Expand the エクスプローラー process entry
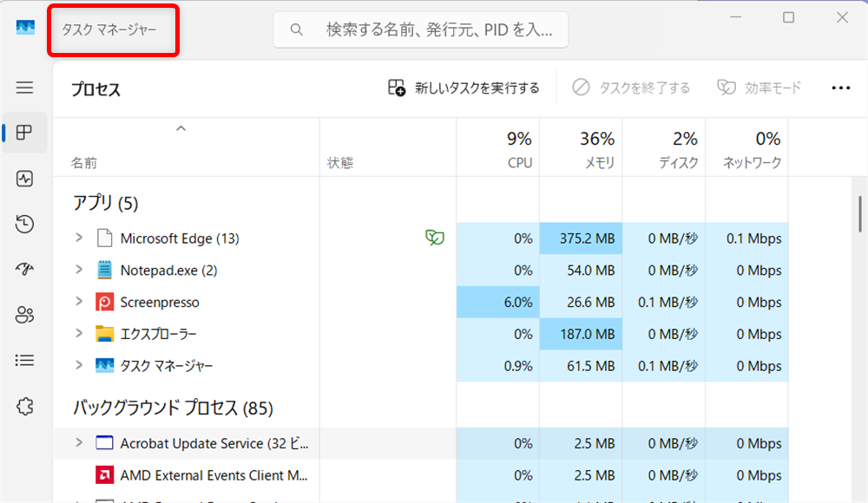868x503 pixels. coord(77,334)
